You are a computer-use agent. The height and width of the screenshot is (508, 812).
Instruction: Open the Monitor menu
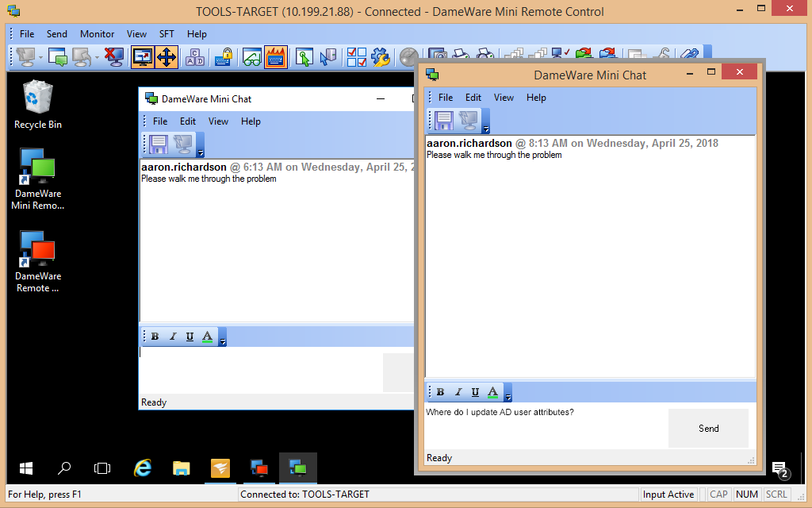[x=97, y=34]
